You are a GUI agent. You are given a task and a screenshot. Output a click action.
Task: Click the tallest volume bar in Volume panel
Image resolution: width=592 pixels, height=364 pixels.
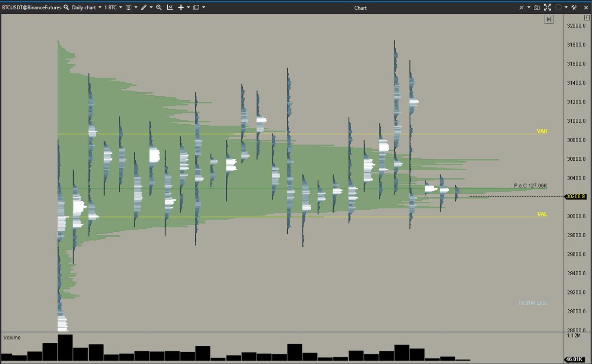pyautogui.click(x=65, y=348)
